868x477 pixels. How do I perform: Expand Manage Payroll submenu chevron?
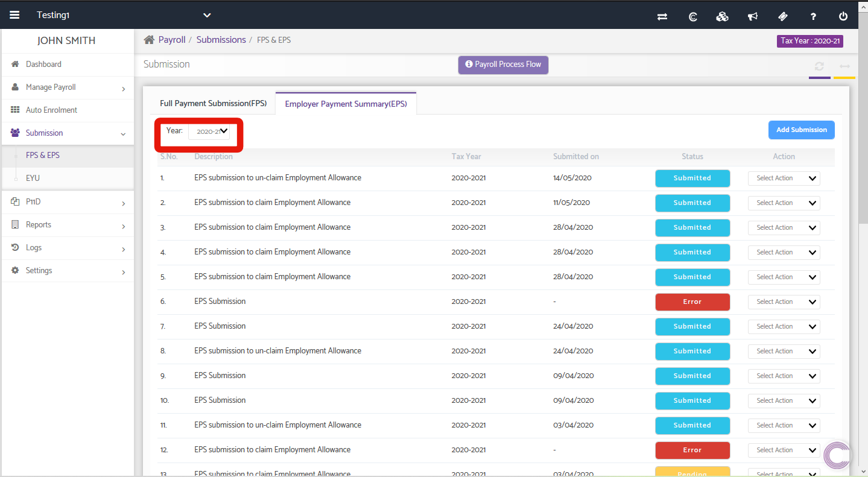click(x=123, y=89)
